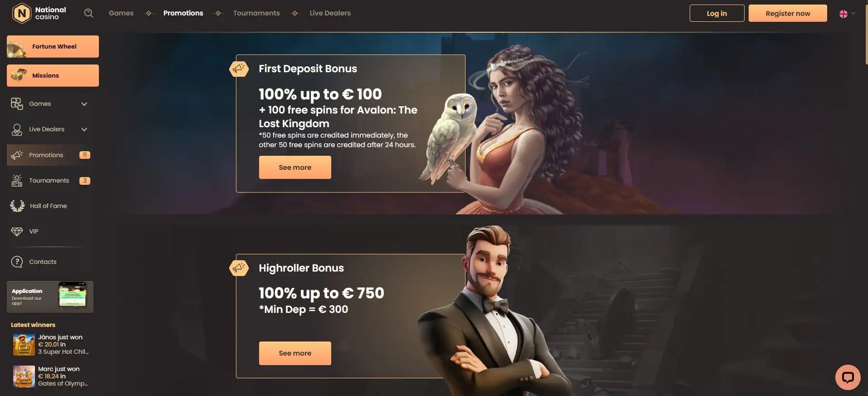This screenshot has height=396, width=868.
Task: Click the Tournaments podium icon in sidebar
Action: point(17,181)
